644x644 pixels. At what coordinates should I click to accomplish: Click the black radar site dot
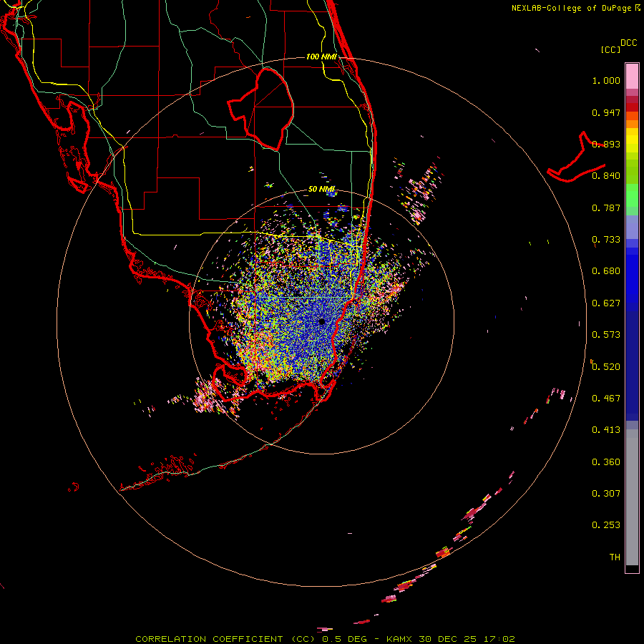point(322,321)
